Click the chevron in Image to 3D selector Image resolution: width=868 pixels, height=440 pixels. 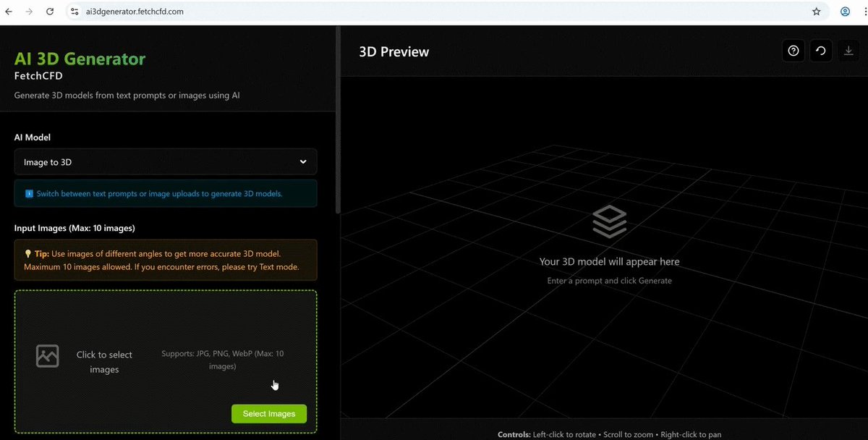pos(303,162)
